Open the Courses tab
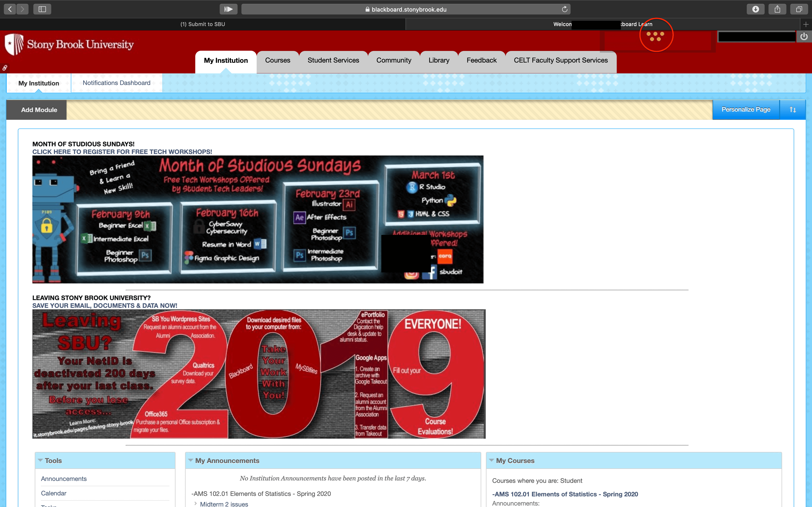 (x=277, y=60)
